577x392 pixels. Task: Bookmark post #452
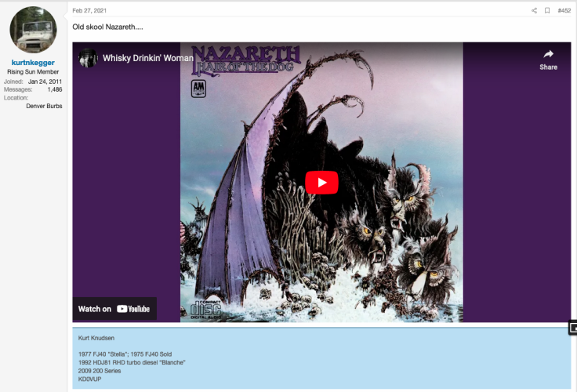click(547, 11)
